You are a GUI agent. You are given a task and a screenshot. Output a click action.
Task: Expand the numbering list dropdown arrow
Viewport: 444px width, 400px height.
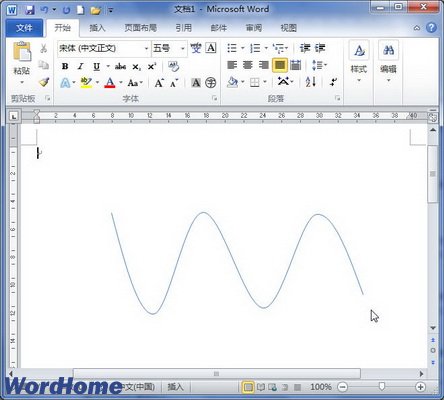coord(266,48)
